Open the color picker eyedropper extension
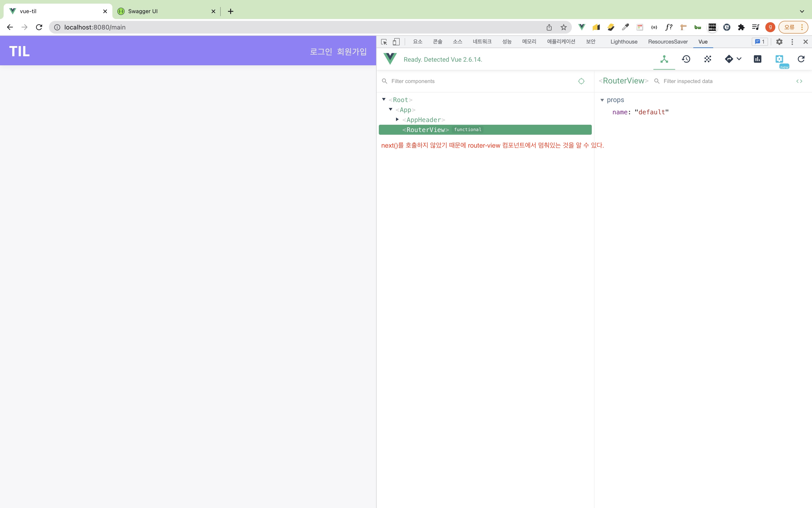The image size is (812, 508). coord(626,27)
